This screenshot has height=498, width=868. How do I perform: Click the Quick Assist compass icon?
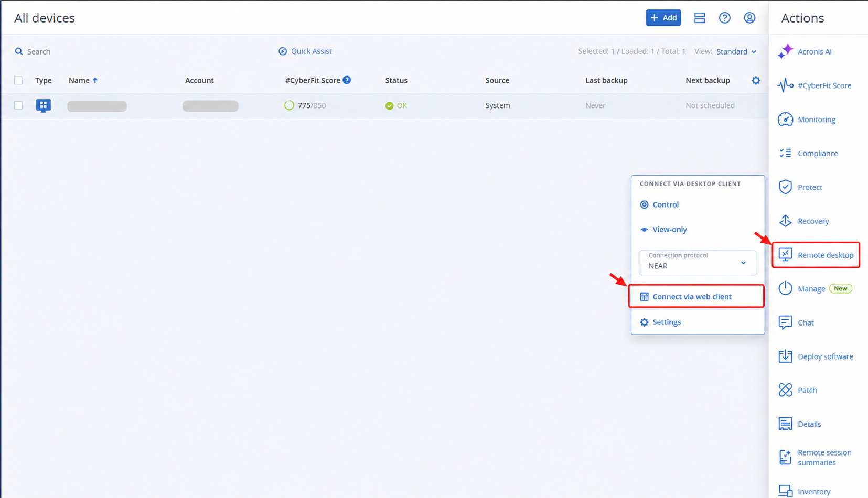(x=283, y=51)
